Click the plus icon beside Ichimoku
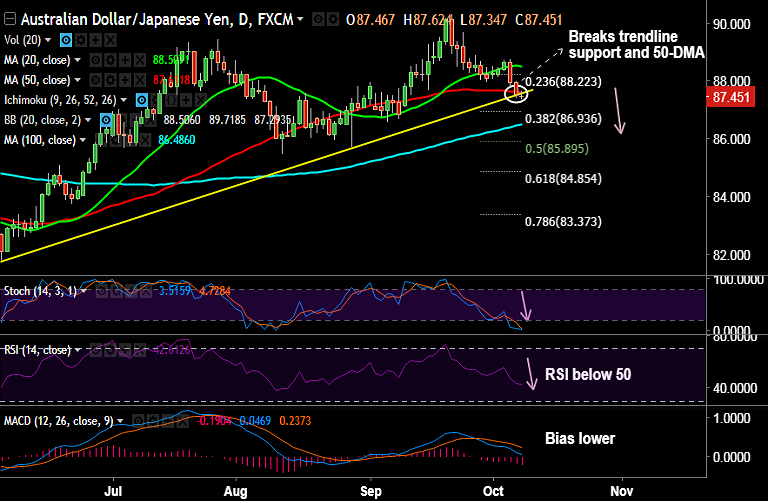Image resolution: width=768 pixels, height=503 pixels. pos(186,100)
